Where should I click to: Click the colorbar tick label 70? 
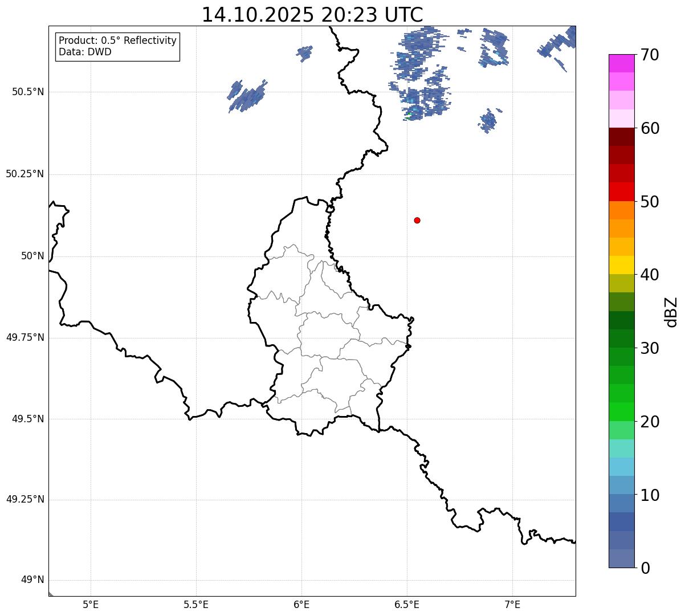click(649, 55)
